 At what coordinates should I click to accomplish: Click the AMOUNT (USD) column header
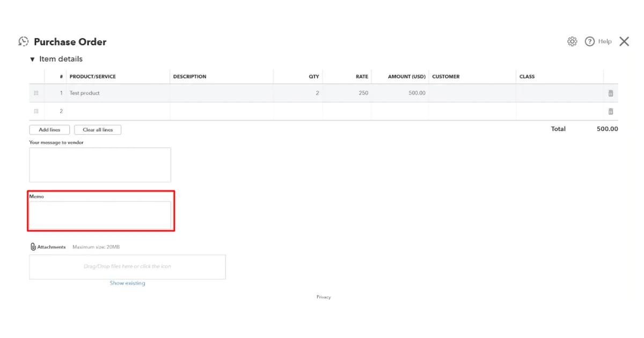point(407,77)
